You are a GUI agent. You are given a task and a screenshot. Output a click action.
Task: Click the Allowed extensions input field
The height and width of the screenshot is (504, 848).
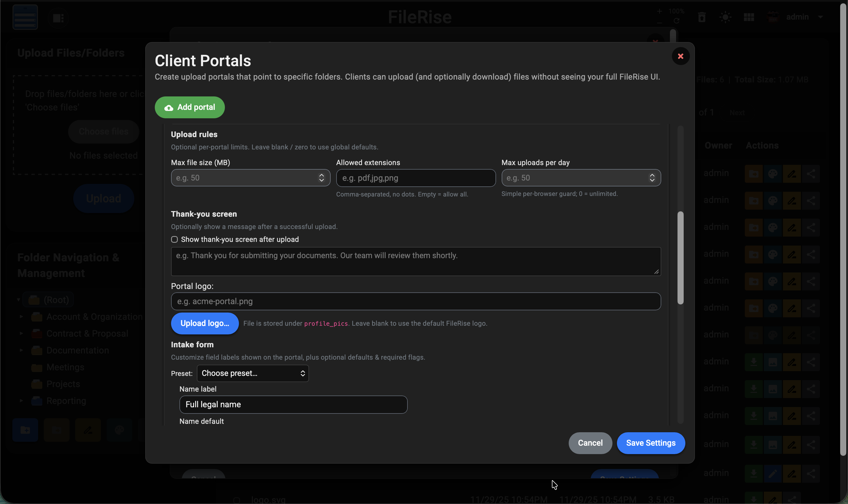416,178
